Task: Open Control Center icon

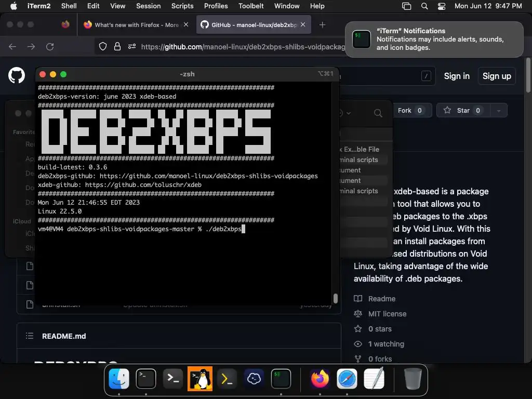Action: (442, 6)
